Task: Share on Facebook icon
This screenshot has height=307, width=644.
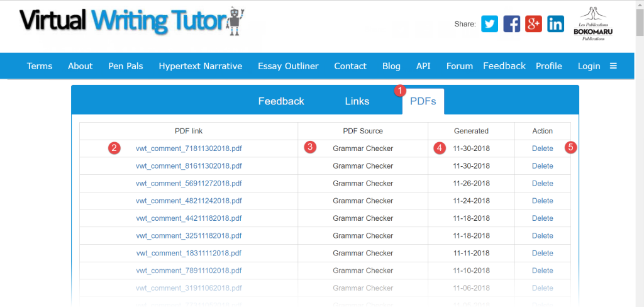Action: point(512,24)
